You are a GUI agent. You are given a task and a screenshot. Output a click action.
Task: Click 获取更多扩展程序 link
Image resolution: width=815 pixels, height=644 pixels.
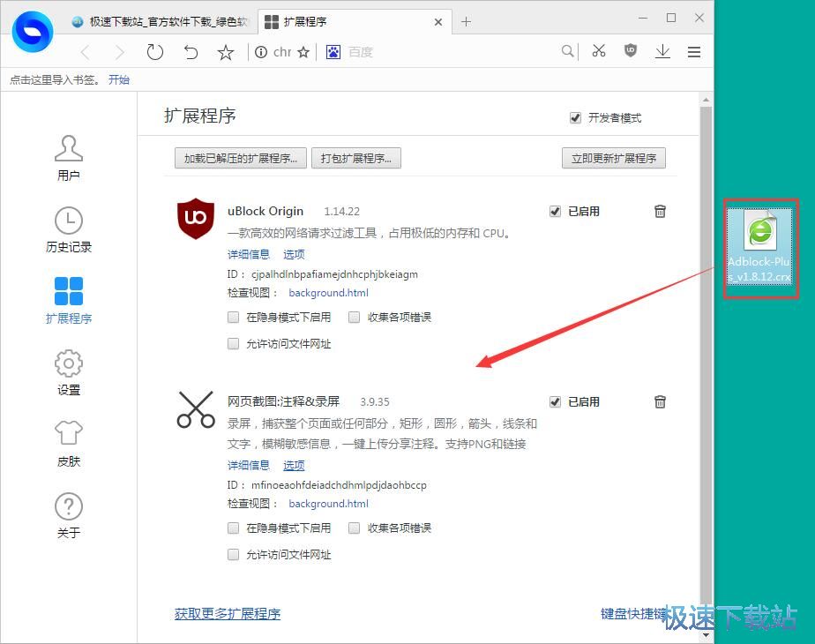pos(228,614)
